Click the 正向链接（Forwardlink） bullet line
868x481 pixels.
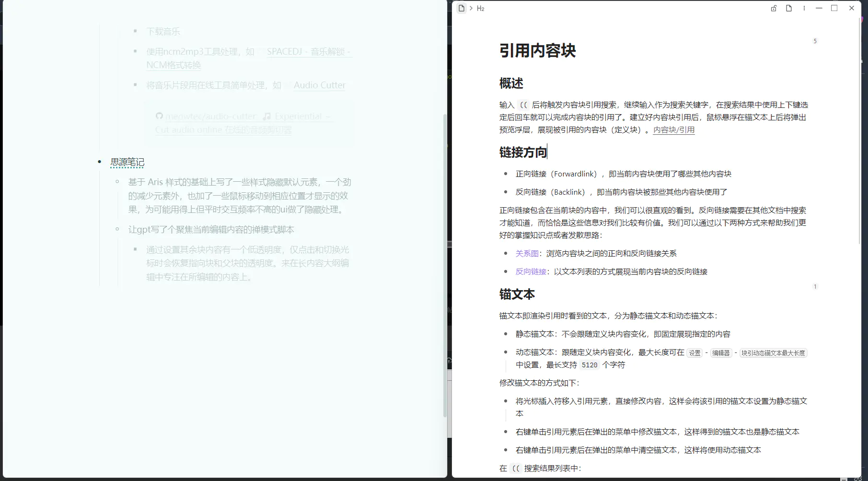624,174
